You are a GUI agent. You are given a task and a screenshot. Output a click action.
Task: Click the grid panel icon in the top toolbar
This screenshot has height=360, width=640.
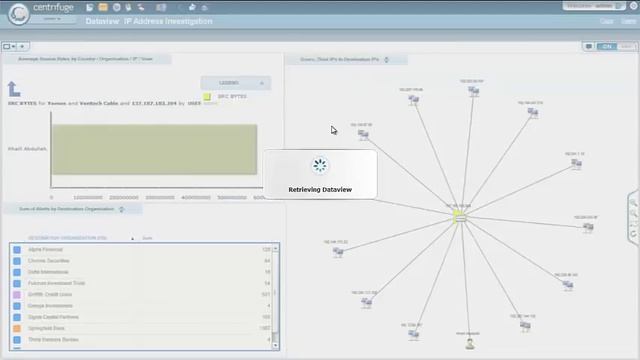[161, 7]
